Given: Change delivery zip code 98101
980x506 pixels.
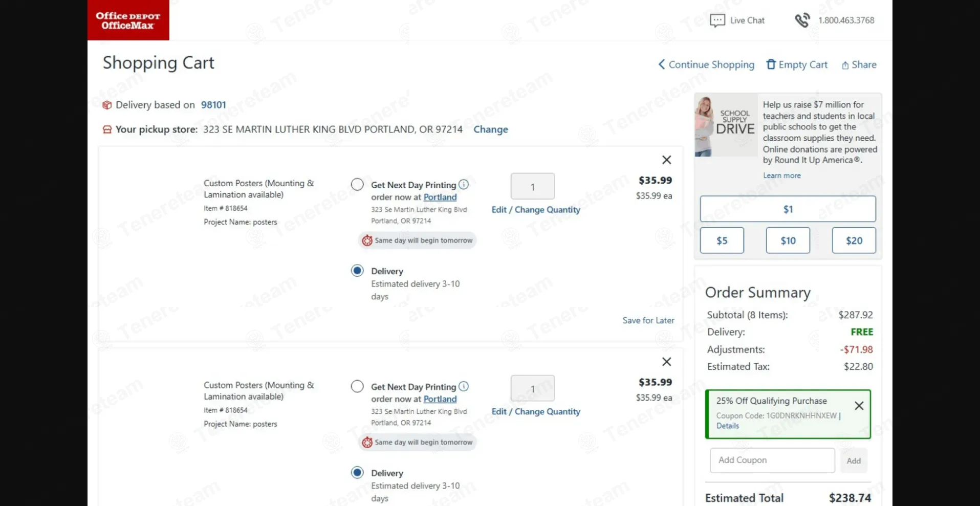Looking at the screenshot, I should coord(213,105).
